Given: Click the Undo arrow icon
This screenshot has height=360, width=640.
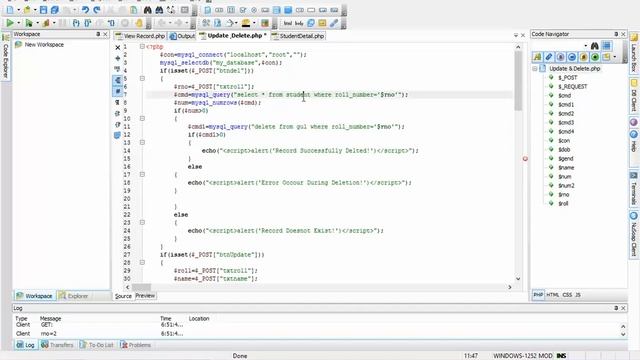Looking at the screenshot, I should (x=85, y=10).
